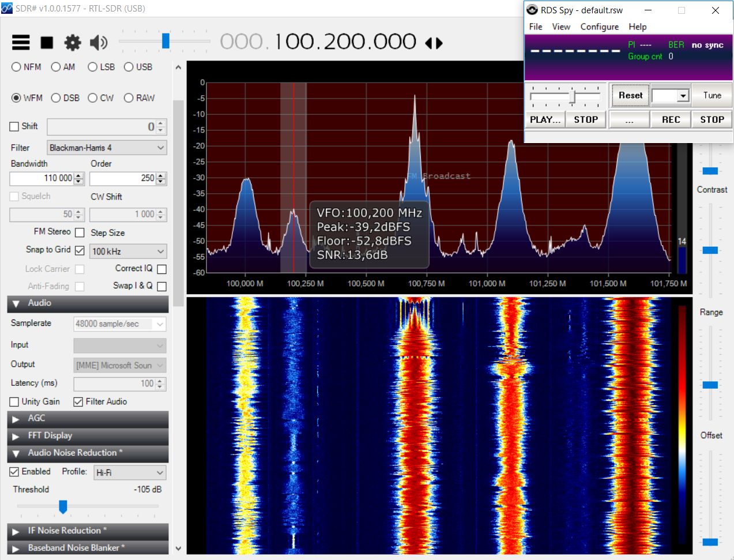Adjust the noise reduction Threshold slider
This screenshot has width=734, height=560.
63,506
